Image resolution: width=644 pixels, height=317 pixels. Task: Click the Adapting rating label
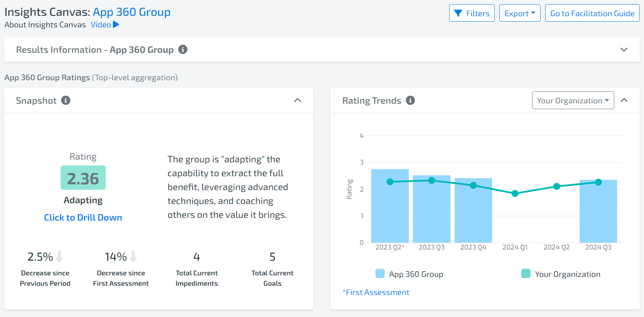83,200
